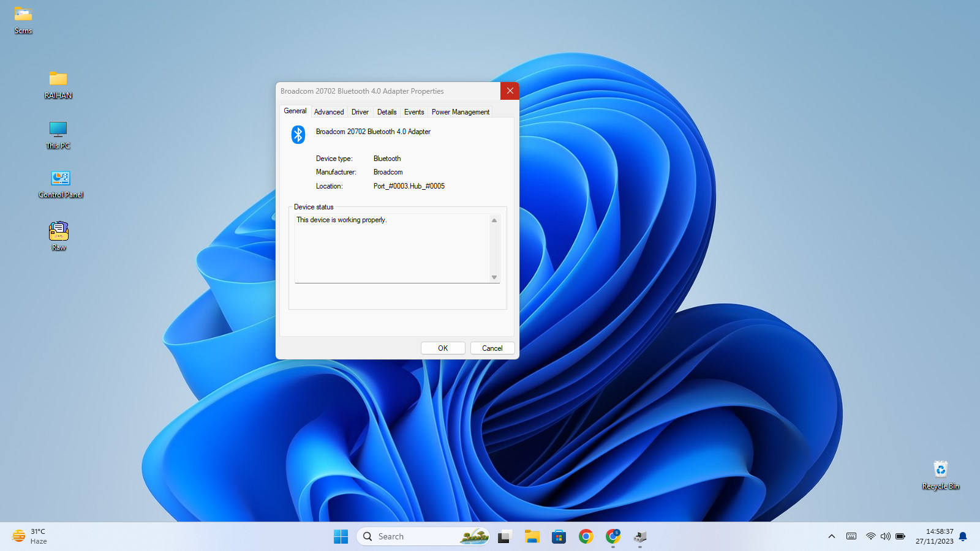The width and height of the screenshot is (980, 551).
Task: Open Task View on the taskbar
Action: (x=504, y=537)
